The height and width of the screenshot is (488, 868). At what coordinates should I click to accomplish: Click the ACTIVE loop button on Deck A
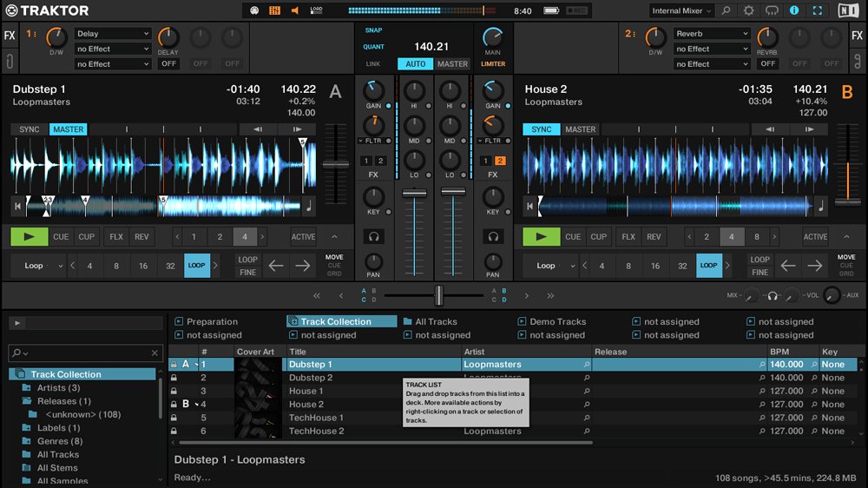tap(303, 237)
